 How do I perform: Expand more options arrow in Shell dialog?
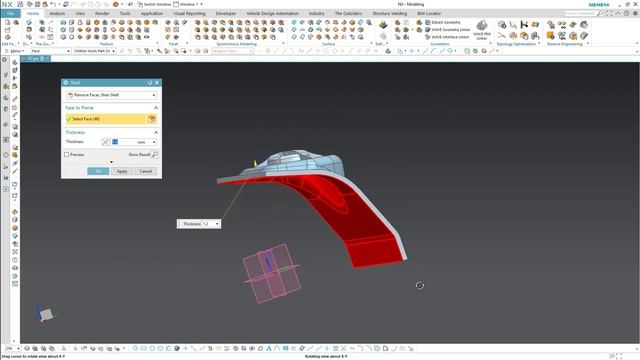111,162
